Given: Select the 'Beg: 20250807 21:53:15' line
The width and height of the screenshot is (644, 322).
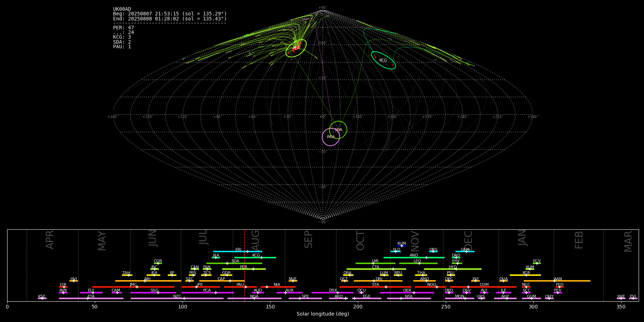Looking at the screenshot, I should 170,14.
